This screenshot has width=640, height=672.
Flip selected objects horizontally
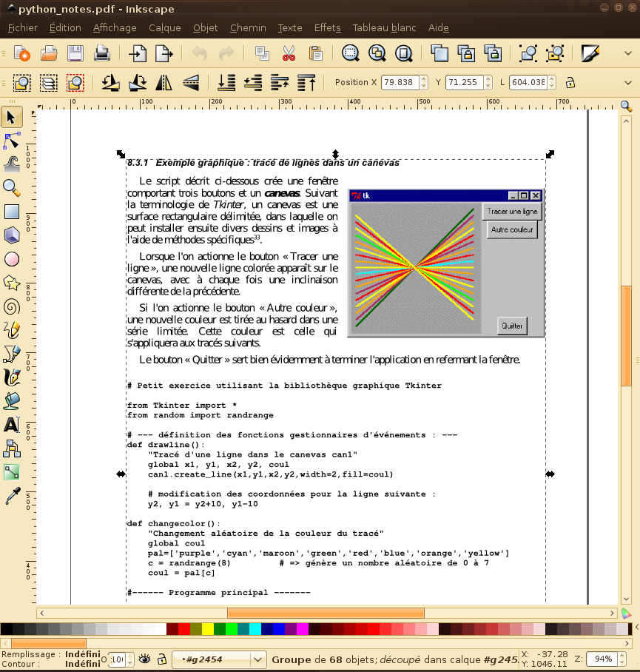coord(164,82)
